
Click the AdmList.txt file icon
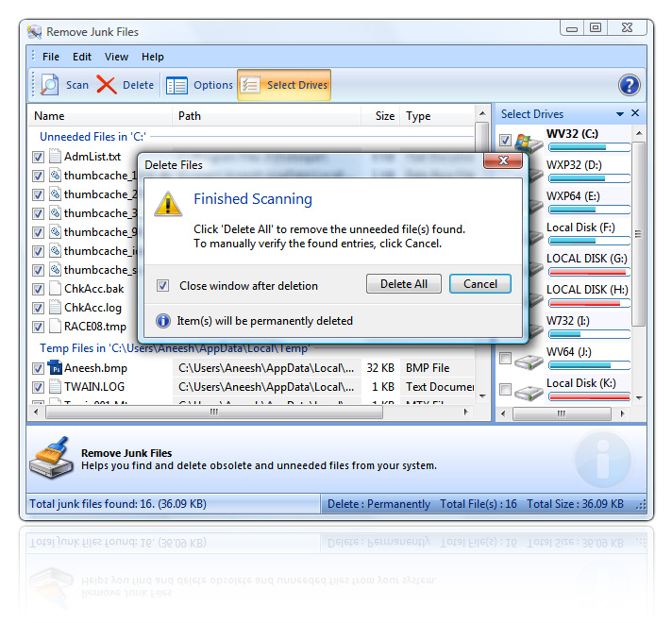tap(55, 157)
